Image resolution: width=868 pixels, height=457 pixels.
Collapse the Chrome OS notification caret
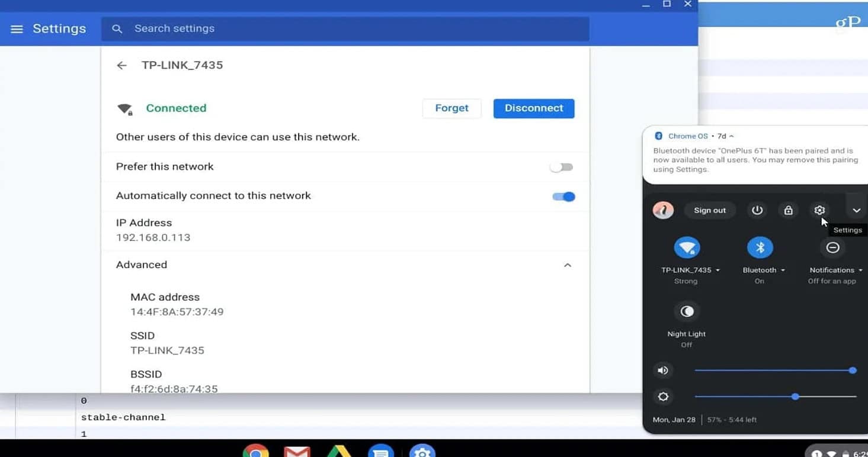(731, 136)
